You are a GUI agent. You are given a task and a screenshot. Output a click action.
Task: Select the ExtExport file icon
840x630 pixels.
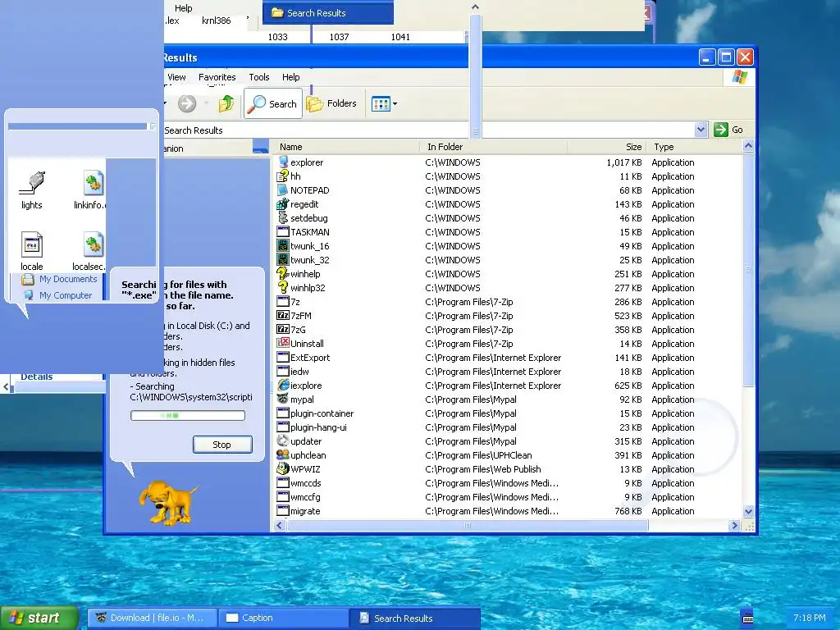pyautogui.click(x=283, y=357)
